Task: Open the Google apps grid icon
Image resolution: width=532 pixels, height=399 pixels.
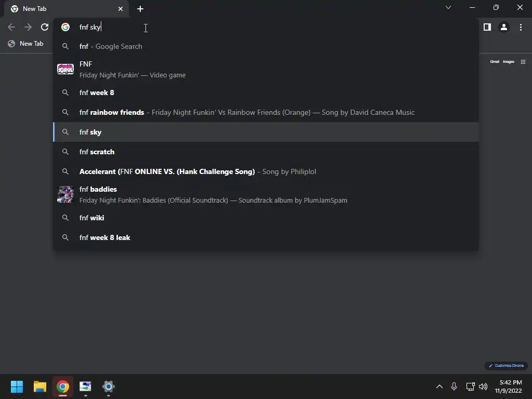Action: (x=523, y=62)
